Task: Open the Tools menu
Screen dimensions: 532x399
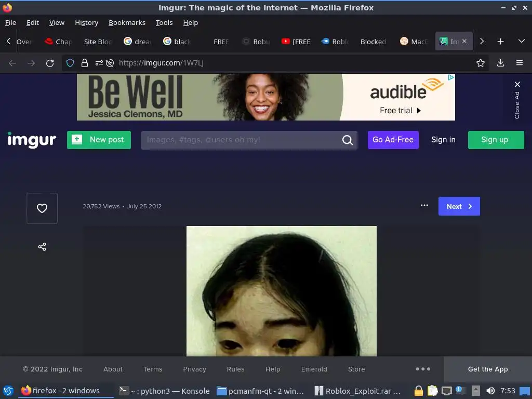Action: [164, 23]
